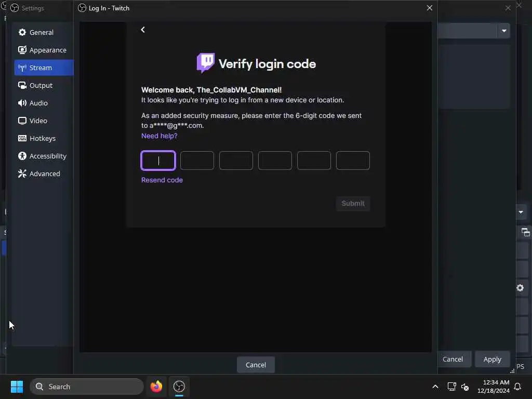Viewport: 532px width, 399px height.
Task: Click the network tray icon
Action: (x=451, y=387)
